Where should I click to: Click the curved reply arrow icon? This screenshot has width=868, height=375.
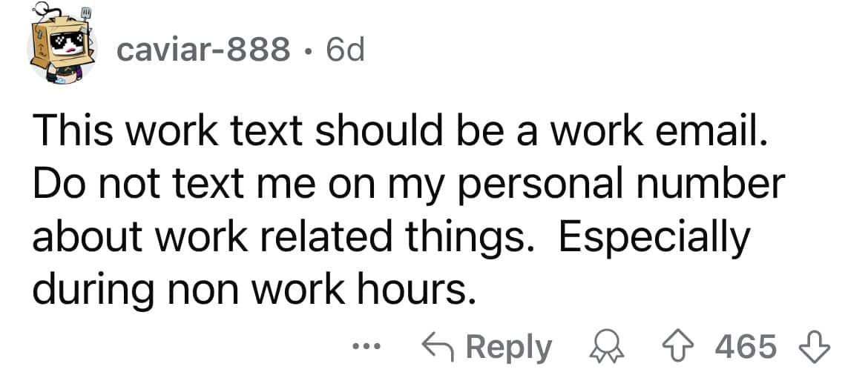pos(436,346)
